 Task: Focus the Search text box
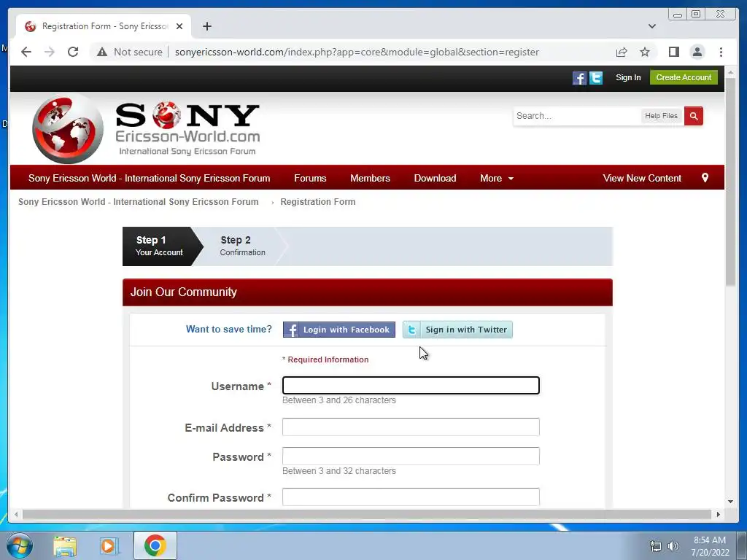point(576,116)
